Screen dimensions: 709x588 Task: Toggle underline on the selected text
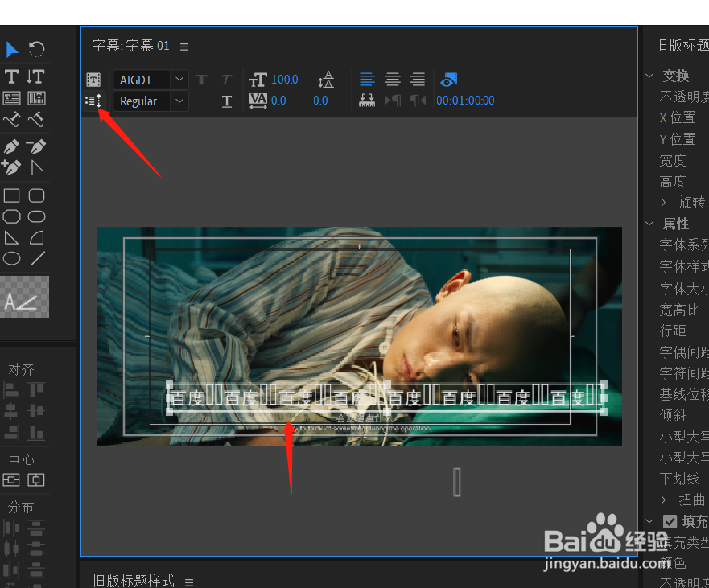tap(227, 103)
